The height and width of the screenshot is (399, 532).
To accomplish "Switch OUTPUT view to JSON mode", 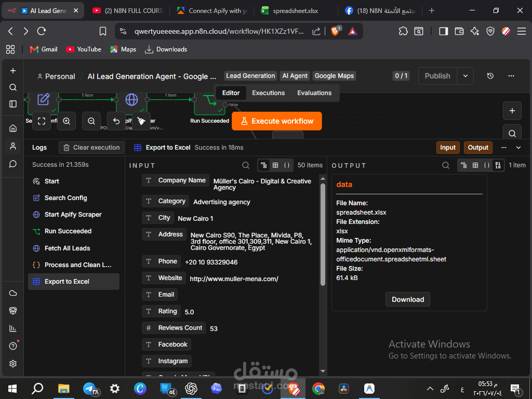I will (486, 165).
